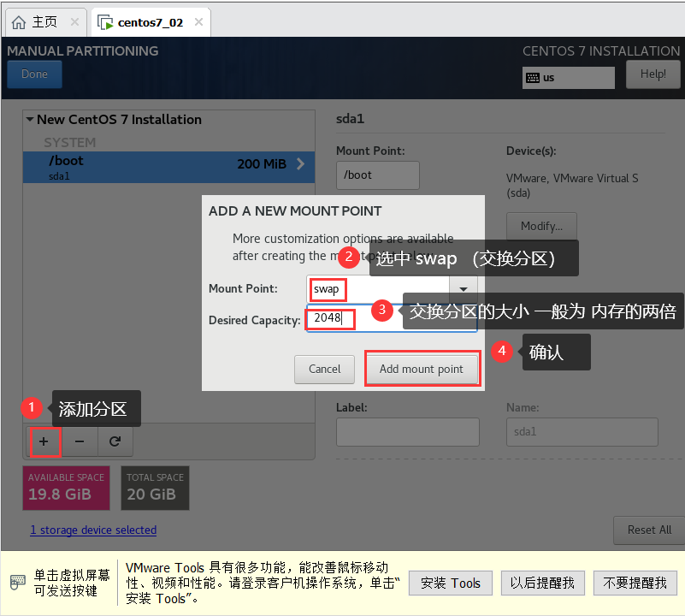Click the 200 MiB size value
The height and width of the screenshot is (616, 685).
(262, 164)
